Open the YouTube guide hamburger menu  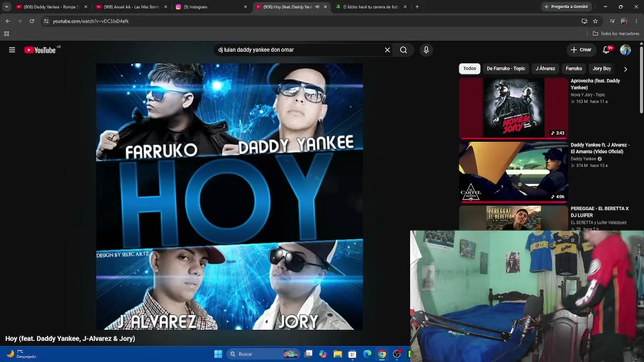pyautogui.click(x=12, y=50)
